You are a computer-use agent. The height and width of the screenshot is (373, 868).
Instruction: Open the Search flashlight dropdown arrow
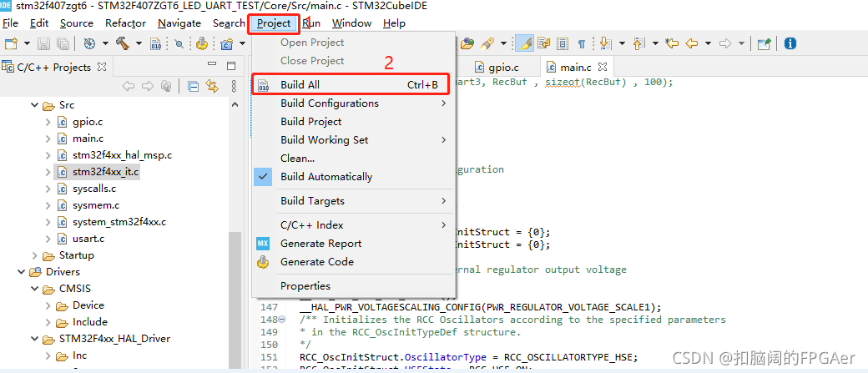[504, 43]
